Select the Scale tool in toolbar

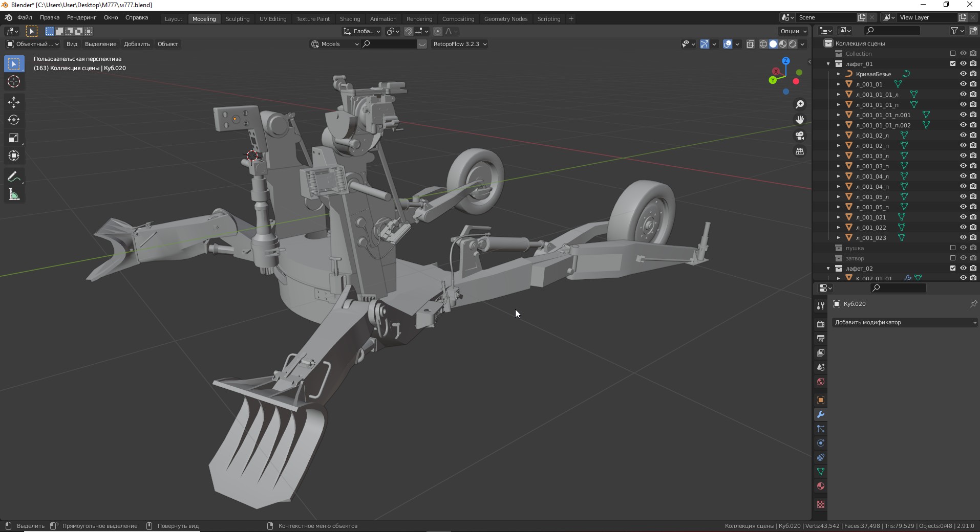pyautogui.click(x=14, y=138)
